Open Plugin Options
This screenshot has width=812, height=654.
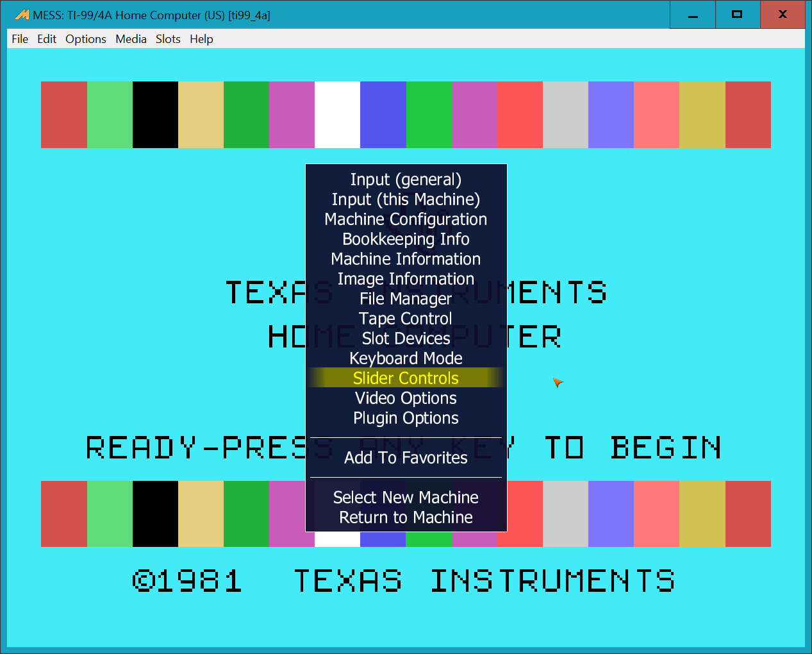406,418
